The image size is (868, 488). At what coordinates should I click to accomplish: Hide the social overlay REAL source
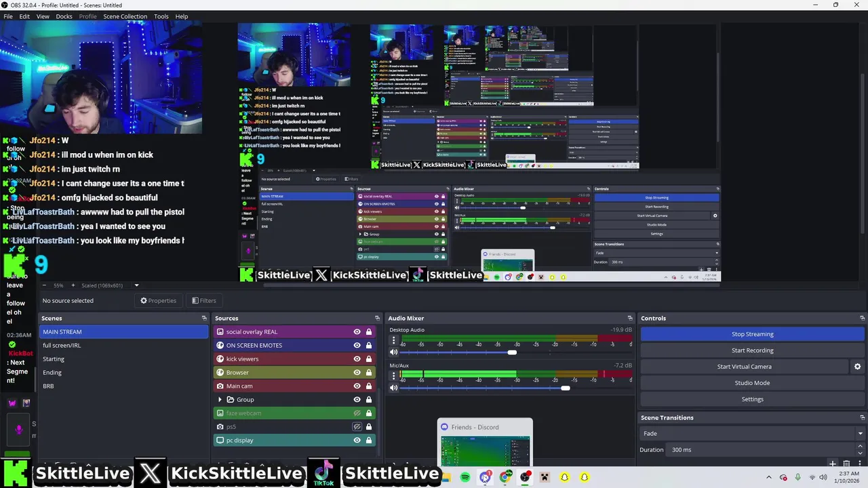tap(357, 332)
